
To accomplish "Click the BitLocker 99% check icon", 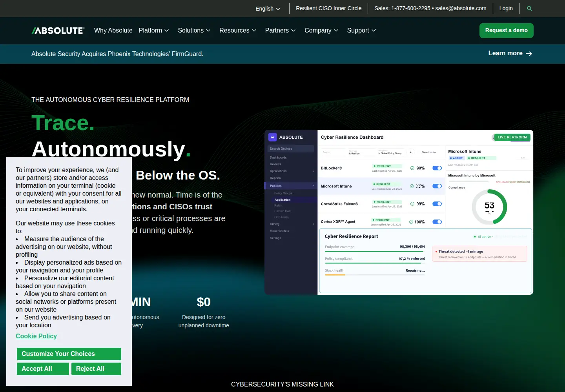I will [x=412, y=168].
